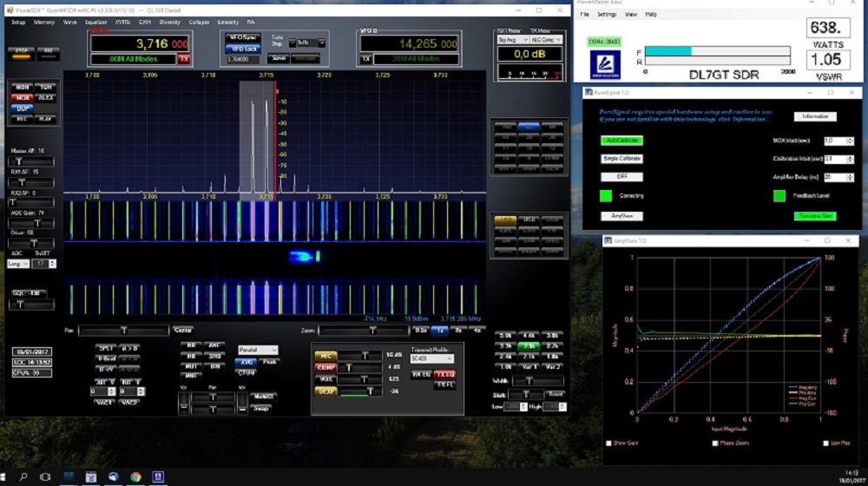This screenshot has height=486, width=868.
Task: Open taskbar Search magnifier icon
Action: 23,476
